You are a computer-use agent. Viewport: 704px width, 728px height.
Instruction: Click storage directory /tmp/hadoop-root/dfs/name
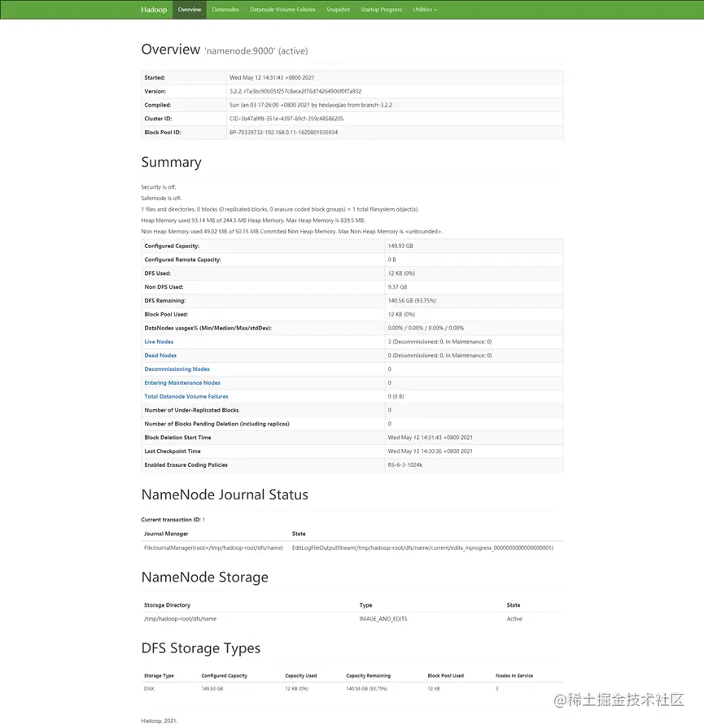click(x=181, y=619)
